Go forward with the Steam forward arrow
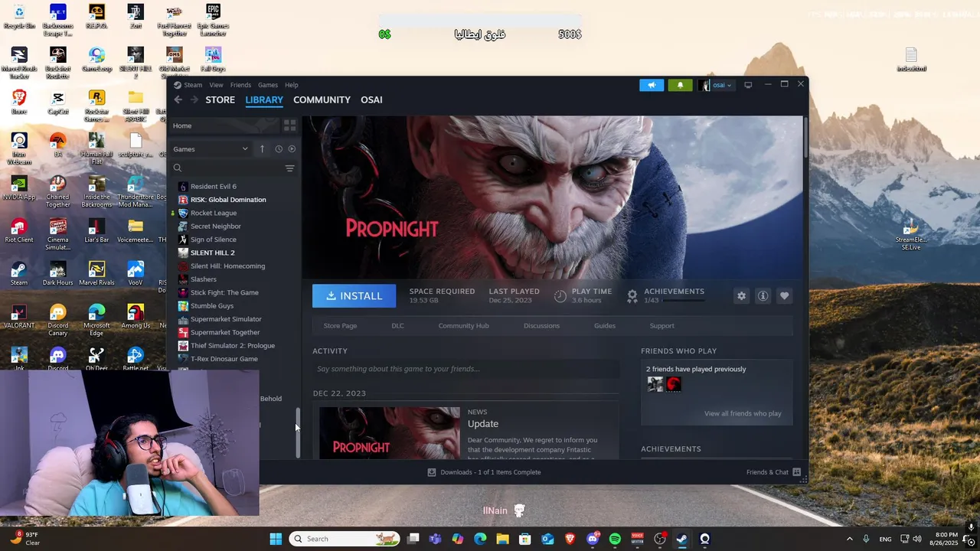Viewport: 980px width, 551px height. pos(194,99)
